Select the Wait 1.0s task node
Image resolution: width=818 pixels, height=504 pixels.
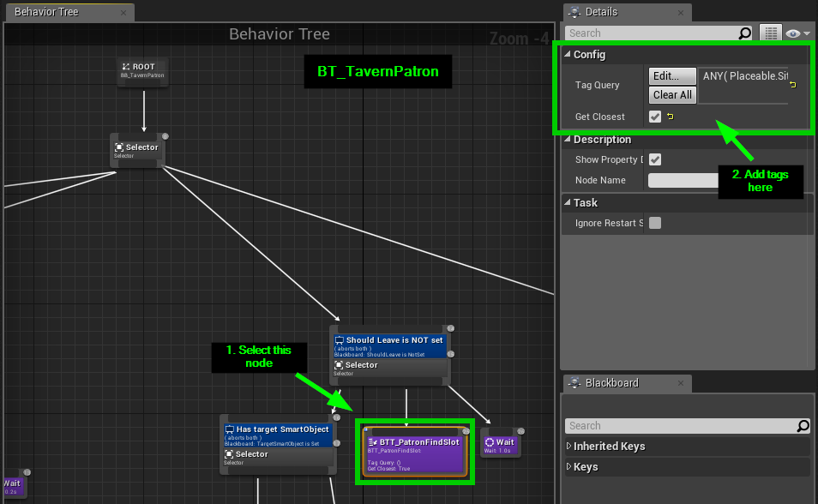(x=500, y=445)
